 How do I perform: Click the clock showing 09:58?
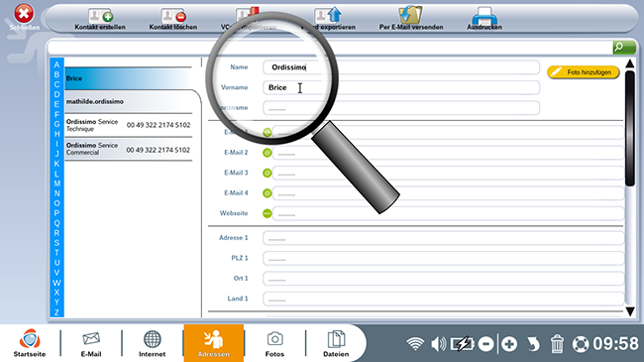click(x=615, y=343)
